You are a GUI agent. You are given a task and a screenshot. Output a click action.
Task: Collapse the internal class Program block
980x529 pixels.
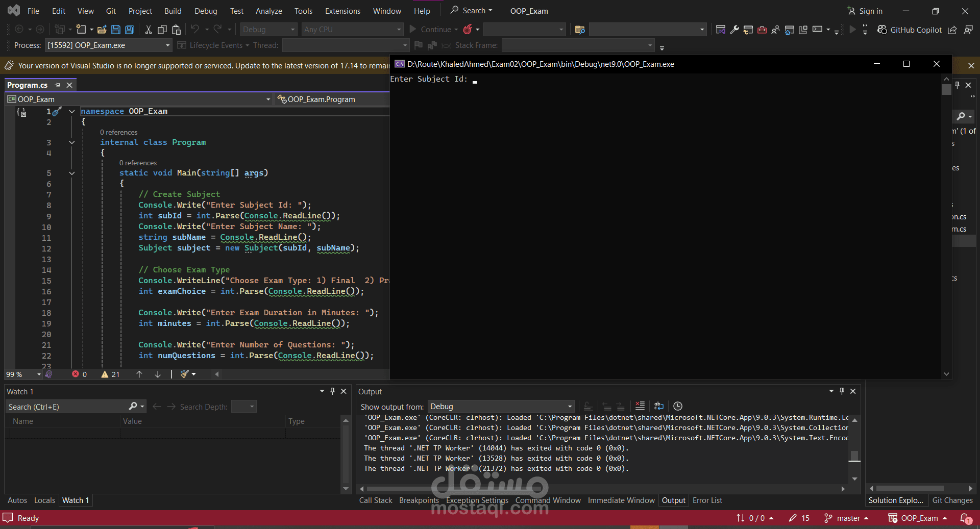tap(72, 142)
